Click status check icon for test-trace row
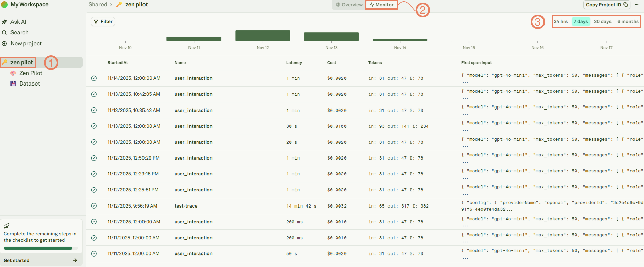Image resolution: width=644 pixels, height=267 pixels. tap(94, 206)
